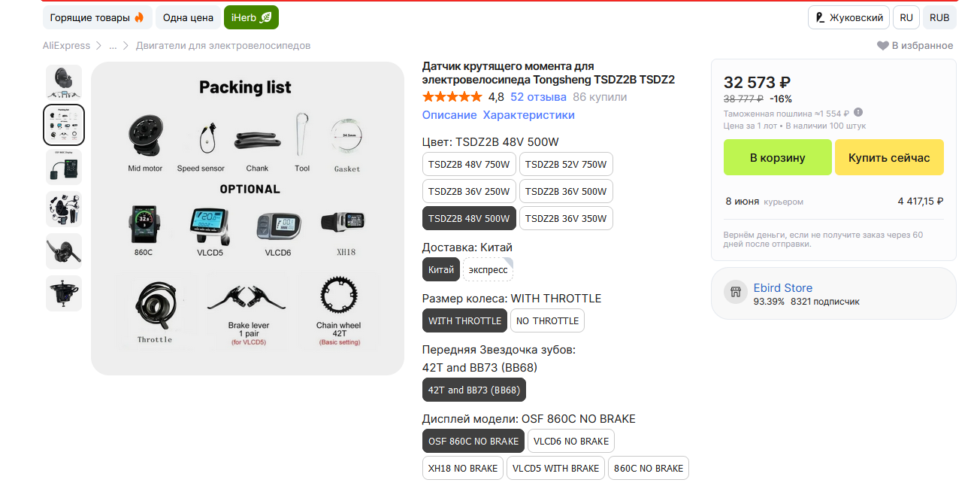980x504 pixels.
Task: Click the Купить сейчас button
Action: tap(889, 157)
